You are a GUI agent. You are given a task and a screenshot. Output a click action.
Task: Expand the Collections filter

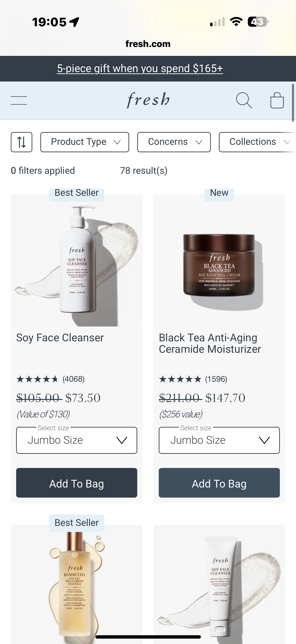(257, 142)
